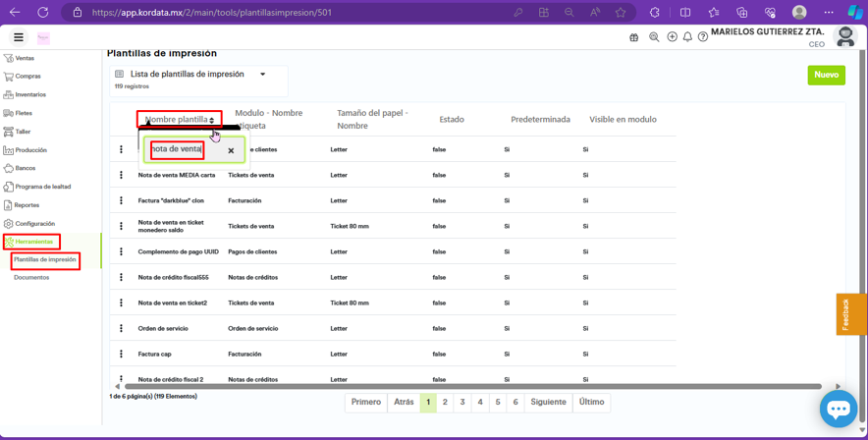The width and height of the screenshot is (868, 440).
Task: Click the nota de venta filter input field
Action: point(178,149)
